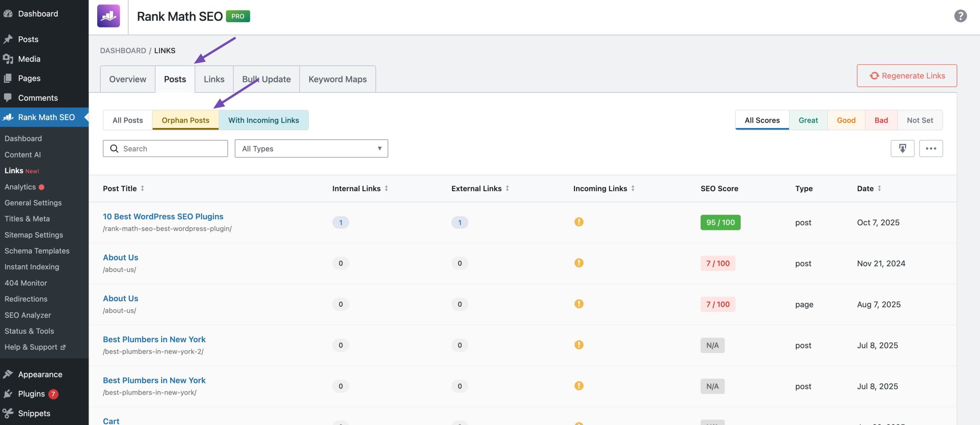Sort by Post Title arrow icon

[142, 188]
